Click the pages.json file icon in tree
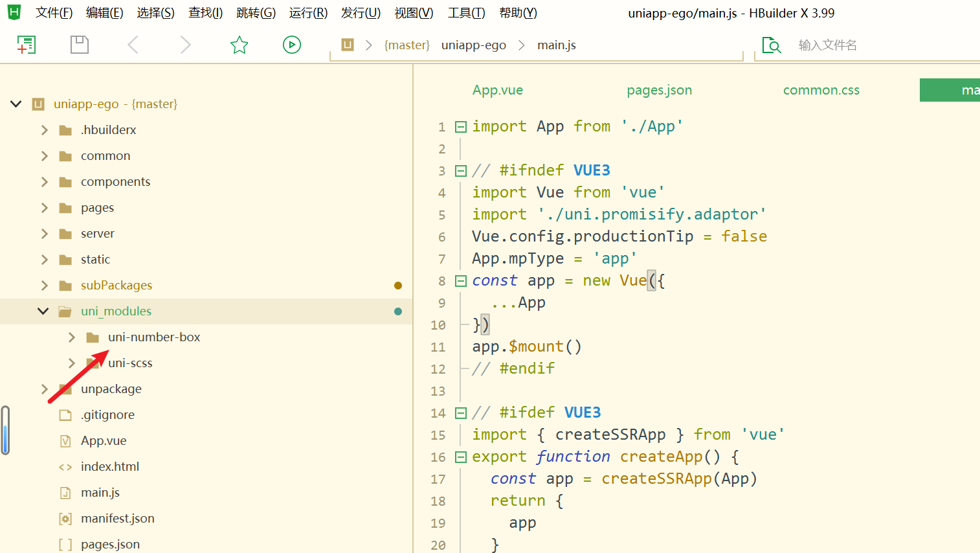Image resolution: width=980 pixels, height=553 pixels. tap(65, 545)
